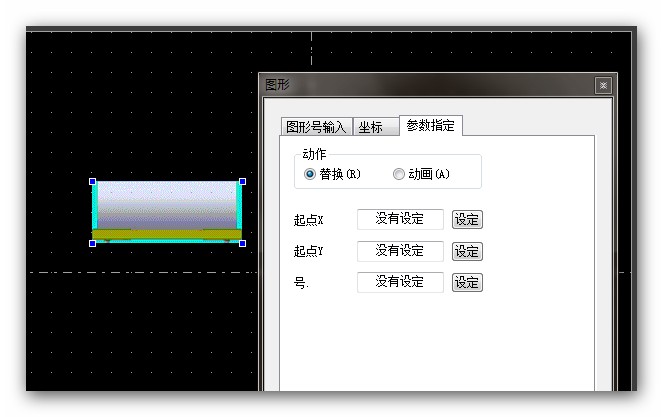
Task: Click the 起点Y value field
Action: pyautogui.click(x=400, y=251)
